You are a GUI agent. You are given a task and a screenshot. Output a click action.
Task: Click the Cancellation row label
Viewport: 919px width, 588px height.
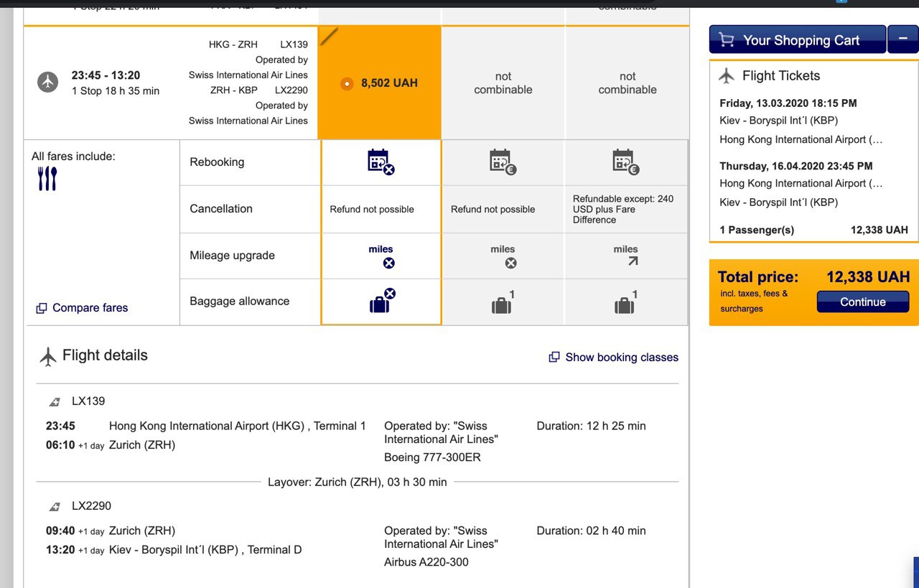[x=221, y=209]
